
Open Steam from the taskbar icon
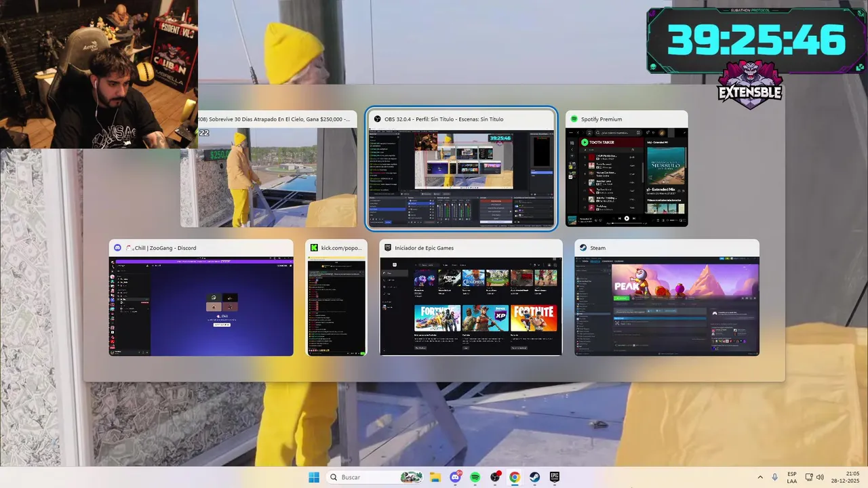pyautogui.click(x=534, y=477)
